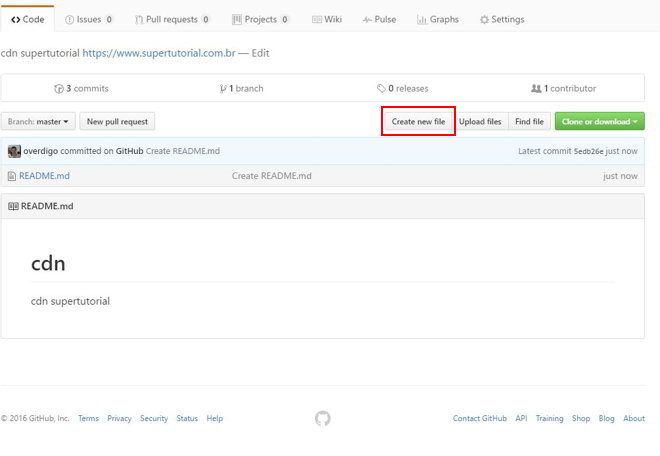View the Pulse tab
660x456 pixels.
pos(379,19)
